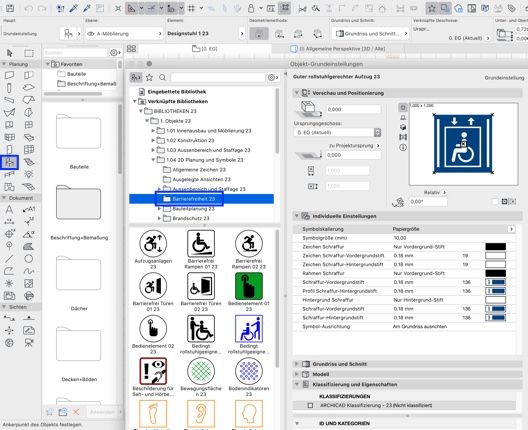Select Barrierefrei Rampen 01 23 object
The width and height of the screenshot is (528, 430).
[201, 244]
